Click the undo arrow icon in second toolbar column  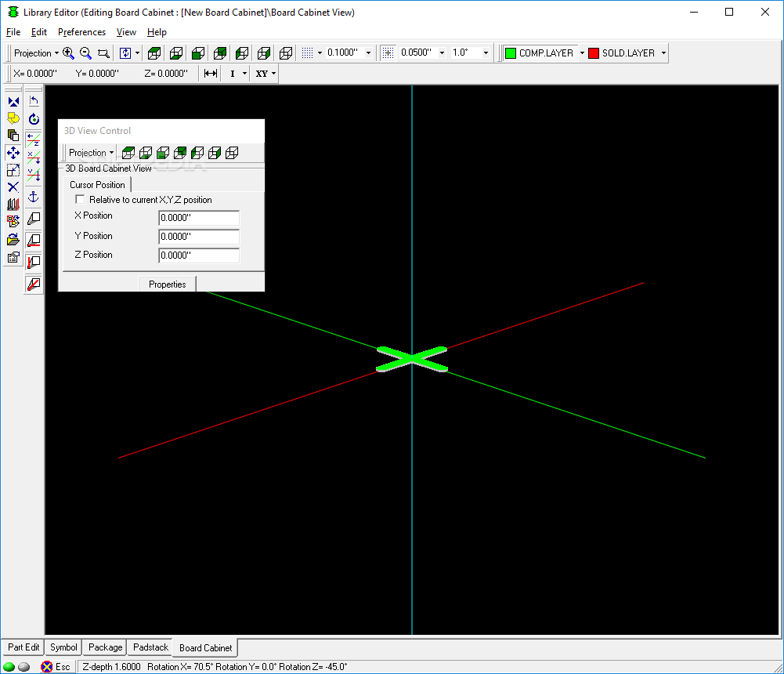point(34,102)
